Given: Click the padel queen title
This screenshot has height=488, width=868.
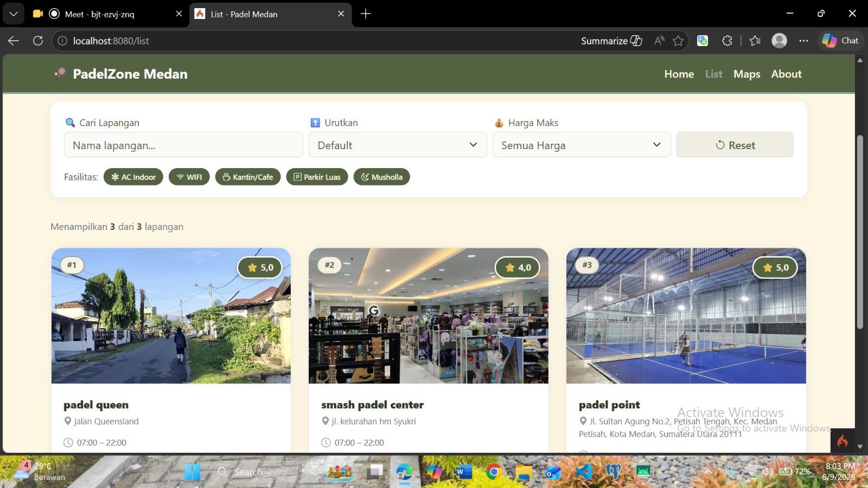Looking at the screenshot, I should [x=96, y=405].
